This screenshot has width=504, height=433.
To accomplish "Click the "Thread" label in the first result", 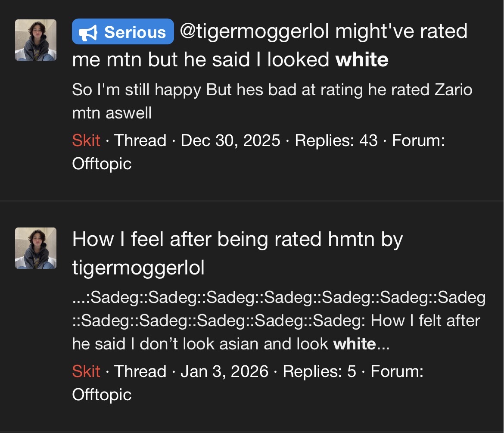I will coord(140,140).
